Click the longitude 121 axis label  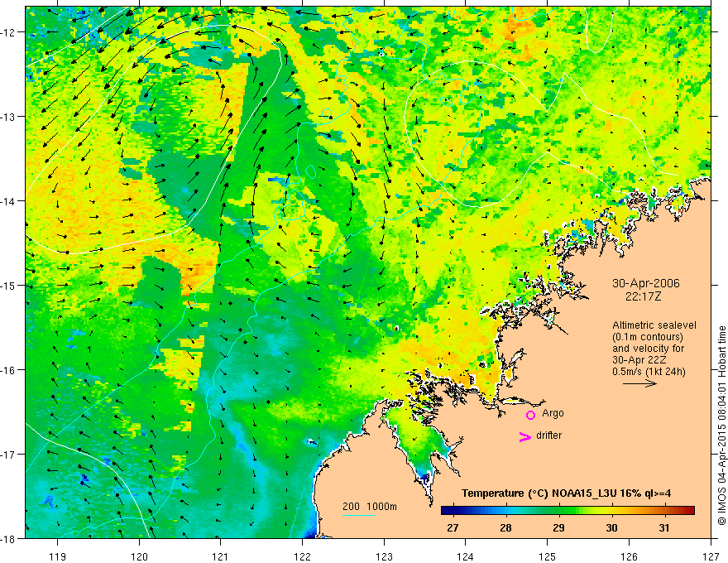[221, 556]
